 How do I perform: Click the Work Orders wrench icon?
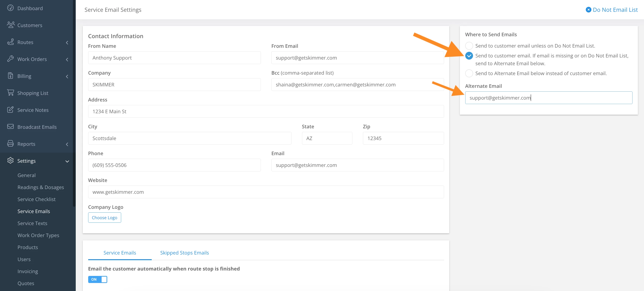[10, 59]
